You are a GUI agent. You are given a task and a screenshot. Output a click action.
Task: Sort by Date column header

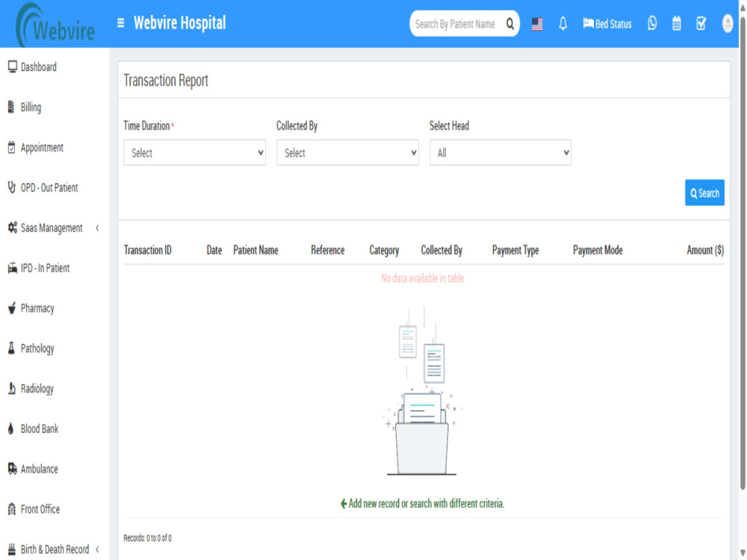click(214, 250)
